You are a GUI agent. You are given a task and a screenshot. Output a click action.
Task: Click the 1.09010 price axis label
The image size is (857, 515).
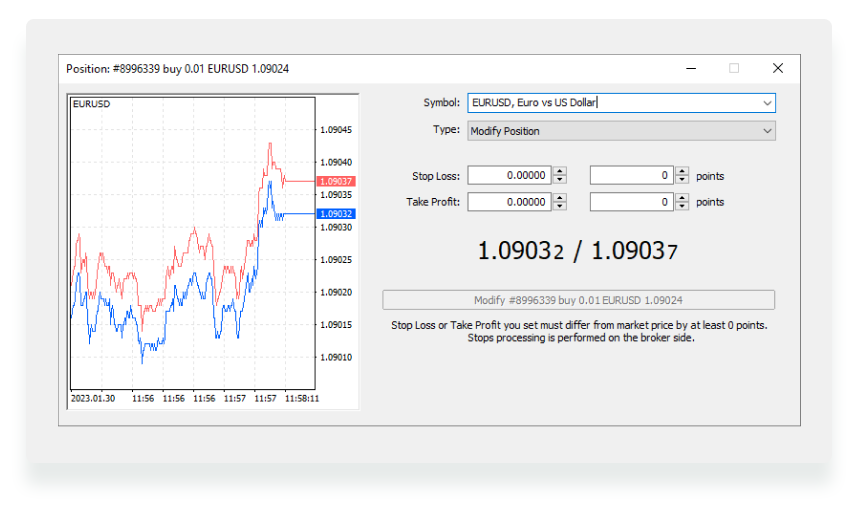click(336, 357)
